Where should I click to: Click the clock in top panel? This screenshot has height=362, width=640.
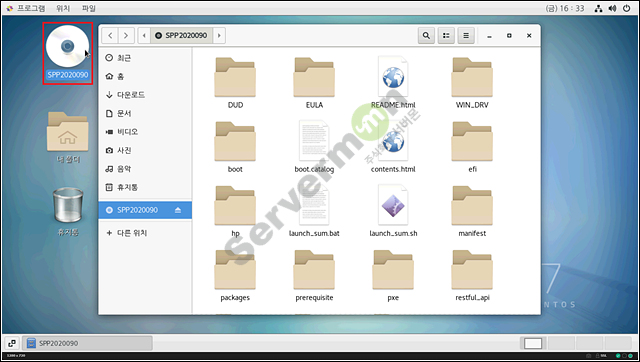tap(565, 8)
